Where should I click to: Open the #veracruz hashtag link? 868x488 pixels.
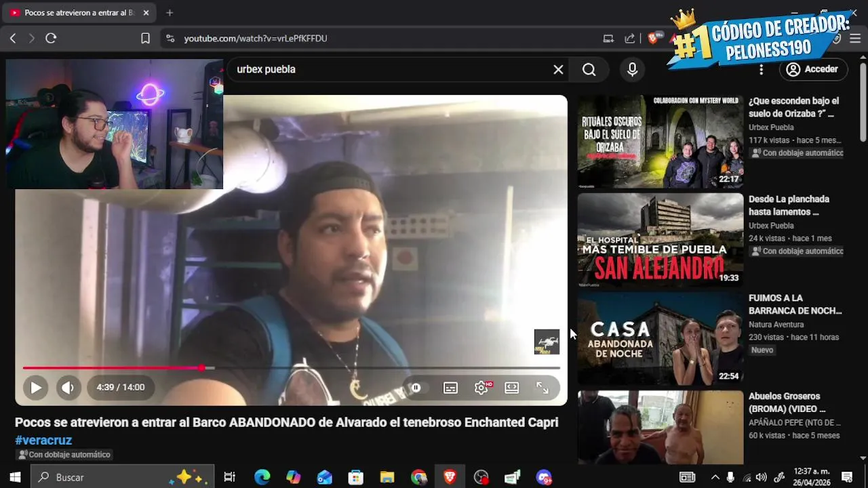coord(43,440)
